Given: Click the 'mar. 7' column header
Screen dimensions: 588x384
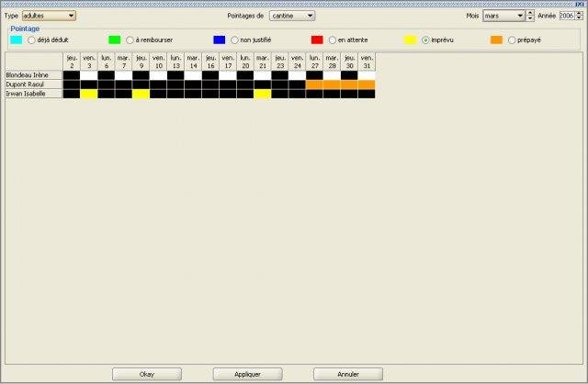Looking at the screenshot, I should click(124, 62).
